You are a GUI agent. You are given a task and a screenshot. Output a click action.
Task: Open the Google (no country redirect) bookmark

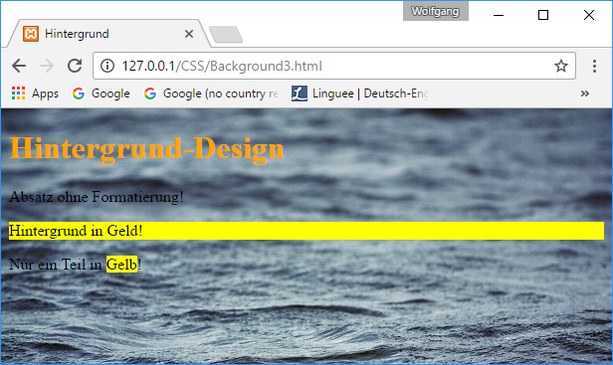(211, 93)
